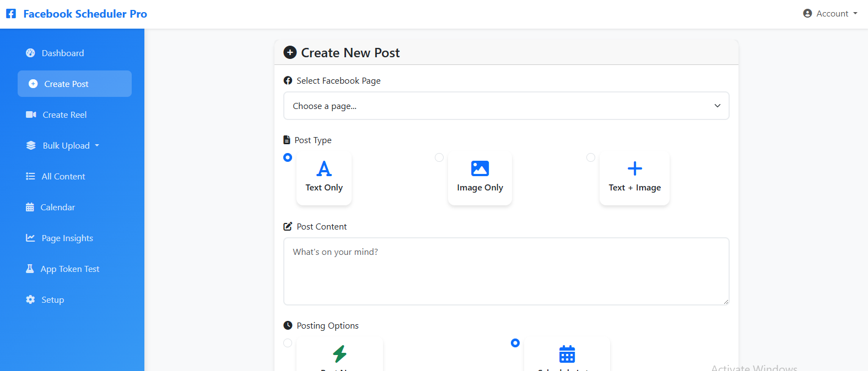Click the picture icon for Image Only
Viewport: 868px width, 371px height.
(480, 168)
